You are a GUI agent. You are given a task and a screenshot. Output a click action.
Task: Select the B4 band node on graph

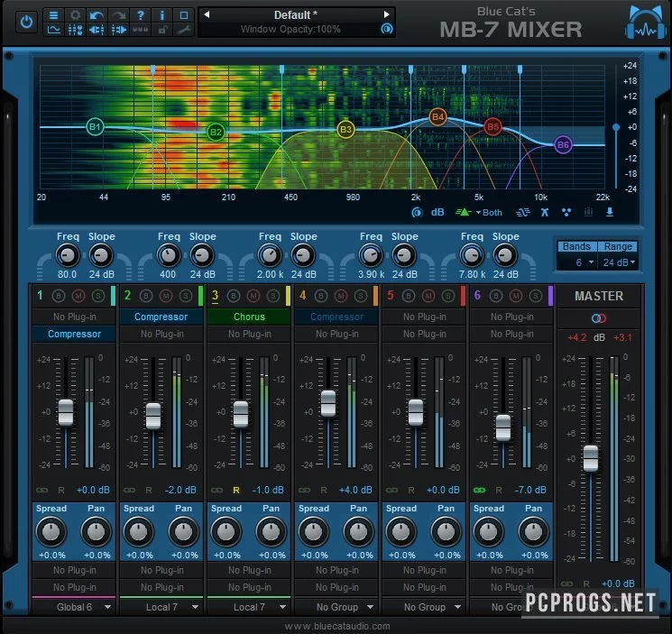[437, 116]
